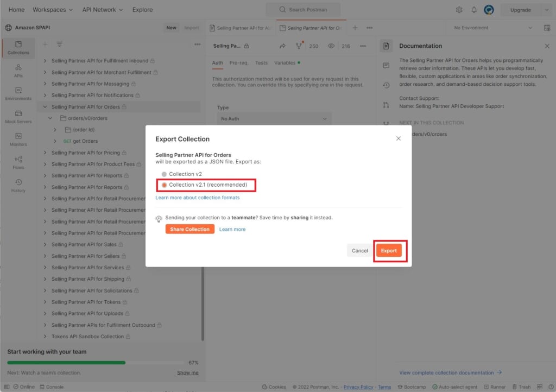
Task: Open the Environments sidebar panel
Action: (x=18, y=93)
